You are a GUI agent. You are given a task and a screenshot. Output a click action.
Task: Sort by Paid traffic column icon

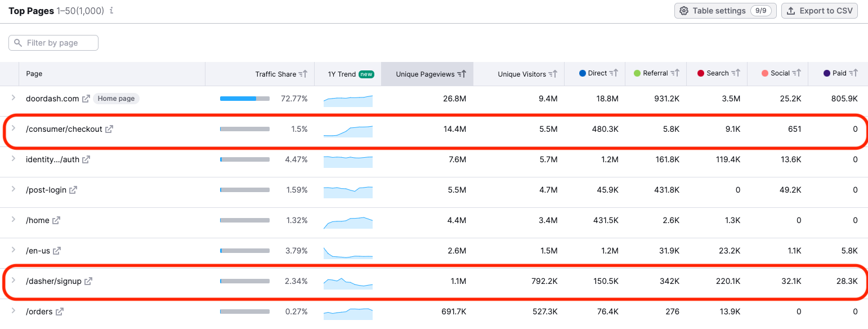[853, 73]
